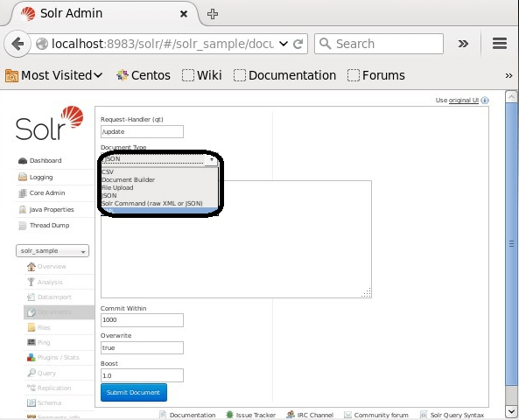
Task: Select CSV in Document Type list
Action: pos(159,172)
